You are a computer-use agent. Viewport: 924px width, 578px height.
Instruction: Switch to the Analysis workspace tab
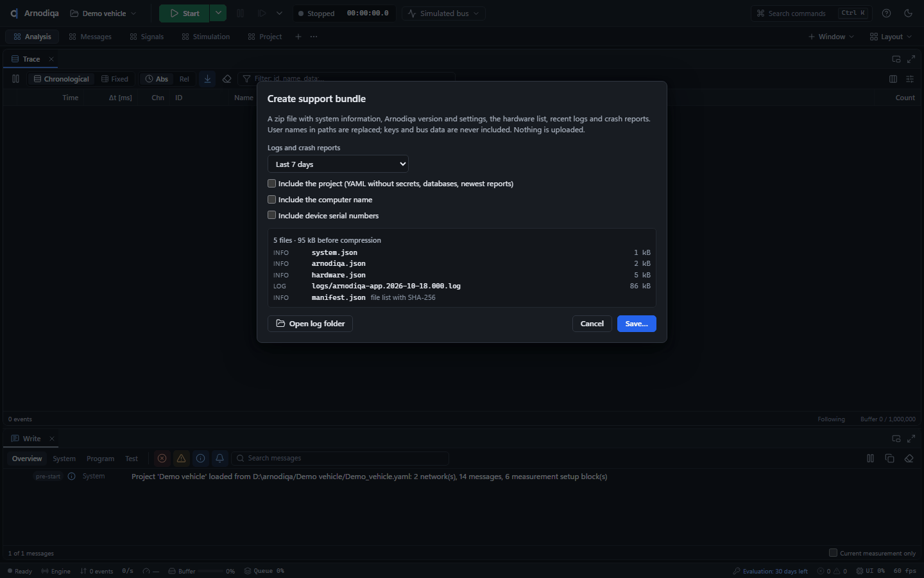32,37
